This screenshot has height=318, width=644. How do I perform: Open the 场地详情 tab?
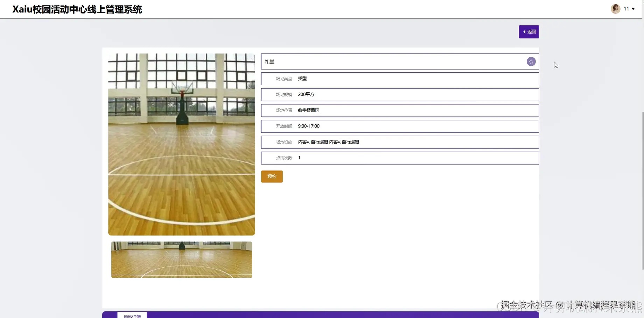click(132, 315)
